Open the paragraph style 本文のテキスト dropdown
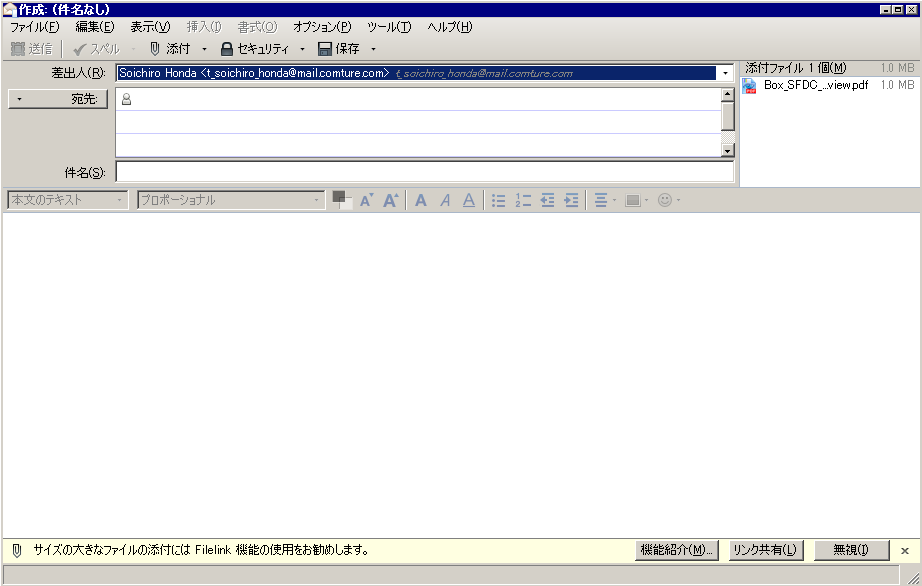The image size is (922, 586). pyautogui.click(x=68, y=200)
